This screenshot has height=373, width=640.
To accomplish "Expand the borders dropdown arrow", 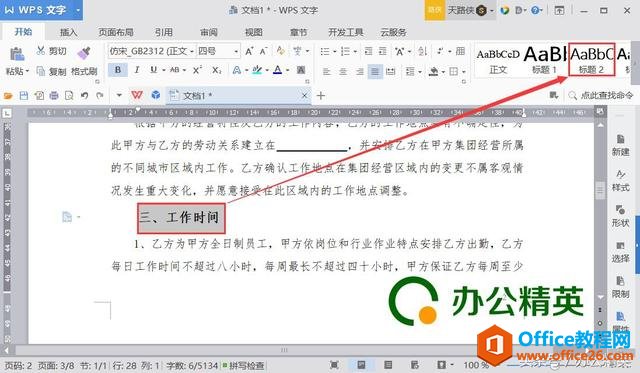I will [x=464, y=72].
